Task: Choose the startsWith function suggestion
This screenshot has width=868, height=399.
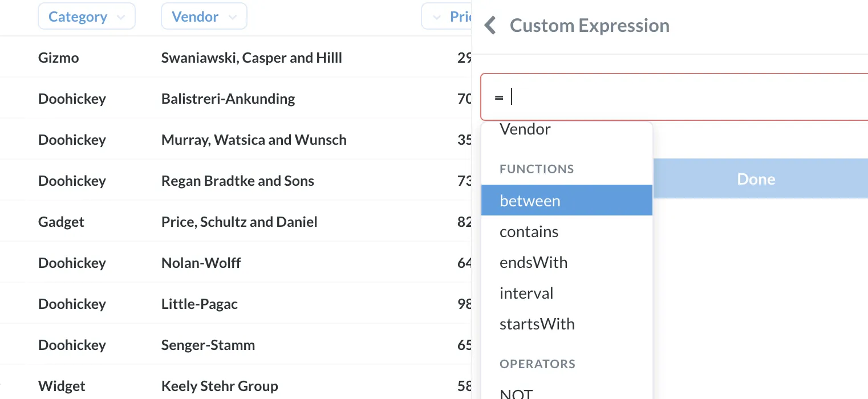Action: coord(567,324)
